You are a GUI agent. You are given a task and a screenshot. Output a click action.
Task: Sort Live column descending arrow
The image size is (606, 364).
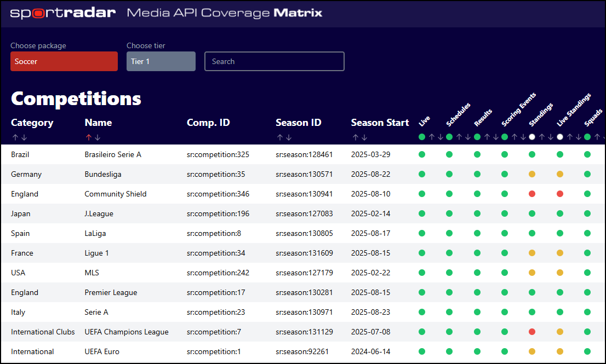(440, 137)
